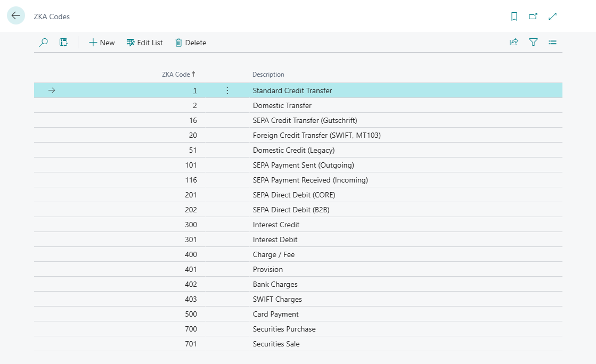Create a New ZKA code
596x364 pixels.
pos(102,43)
